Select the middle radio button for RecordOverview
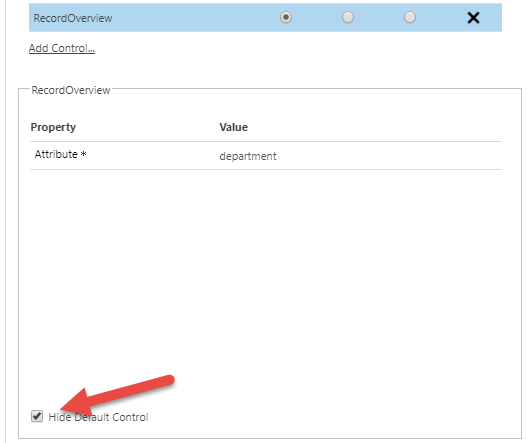Screen dimensions: 527x443 pyautogui.click(x=348, y=17)
